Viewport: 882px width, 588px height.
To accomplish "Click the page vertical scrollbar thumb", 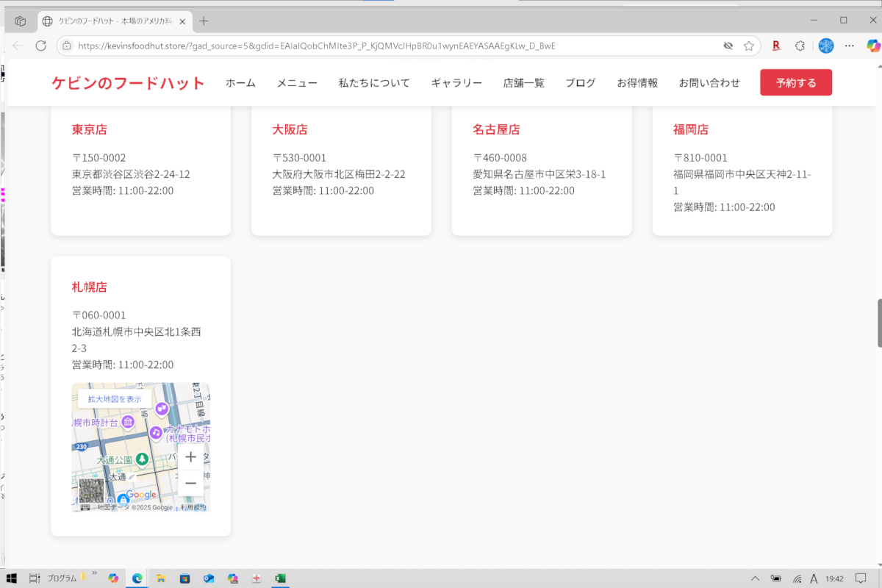I will (879, 323).
